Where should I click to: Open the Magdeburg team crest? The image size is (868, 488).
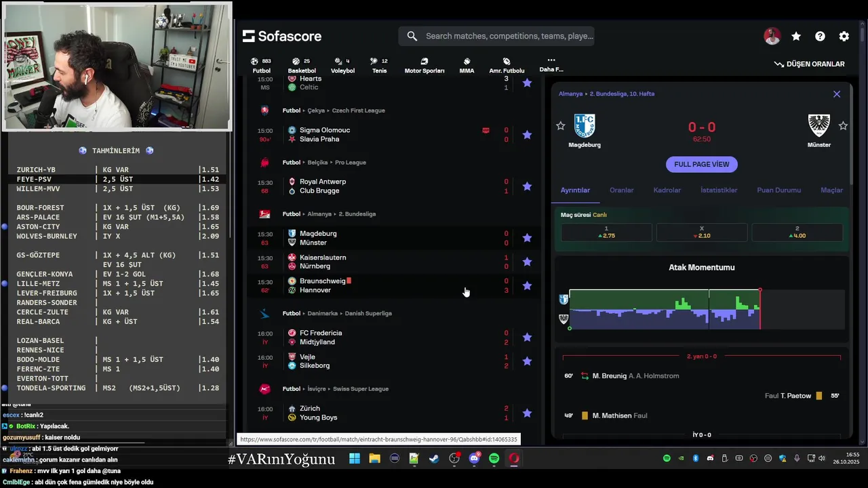[x=585, y=125]
